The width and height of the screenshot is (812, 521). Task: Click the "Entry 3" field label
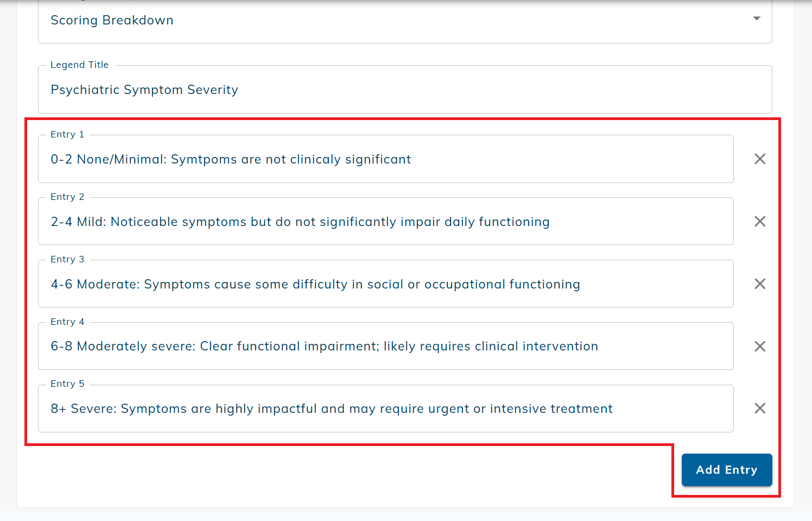pos(67,260)
